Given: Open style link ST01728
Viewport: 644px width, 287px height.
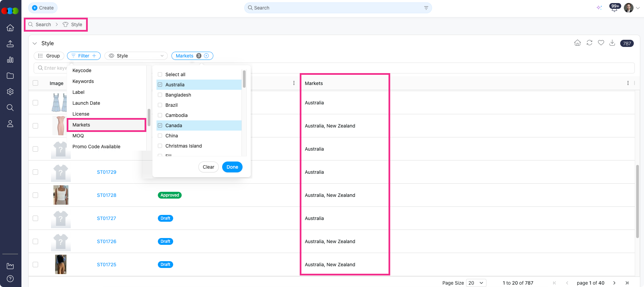Looking at the screenshot, I should [x=106, y=195].
